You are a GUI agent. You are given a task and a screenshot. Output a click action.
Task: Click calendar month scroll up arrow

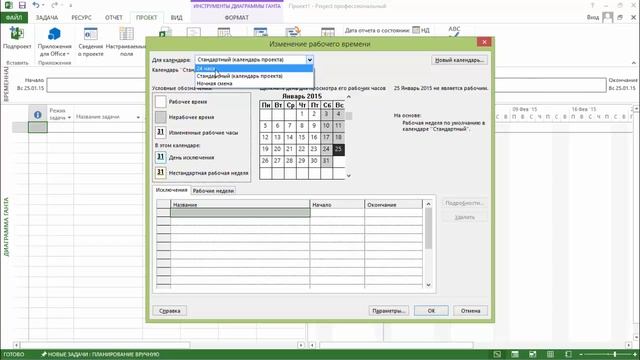(x=349, y=97)
